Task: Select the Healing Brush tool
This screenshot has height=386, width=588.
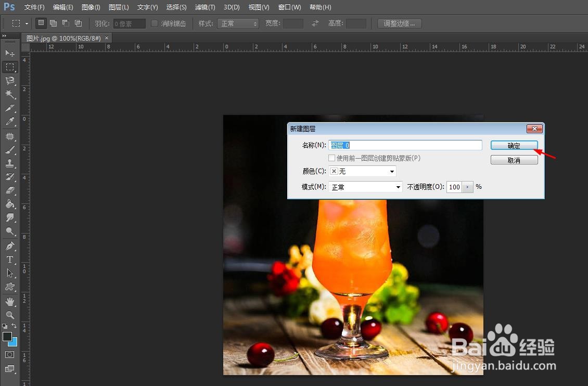Action: 10,136
